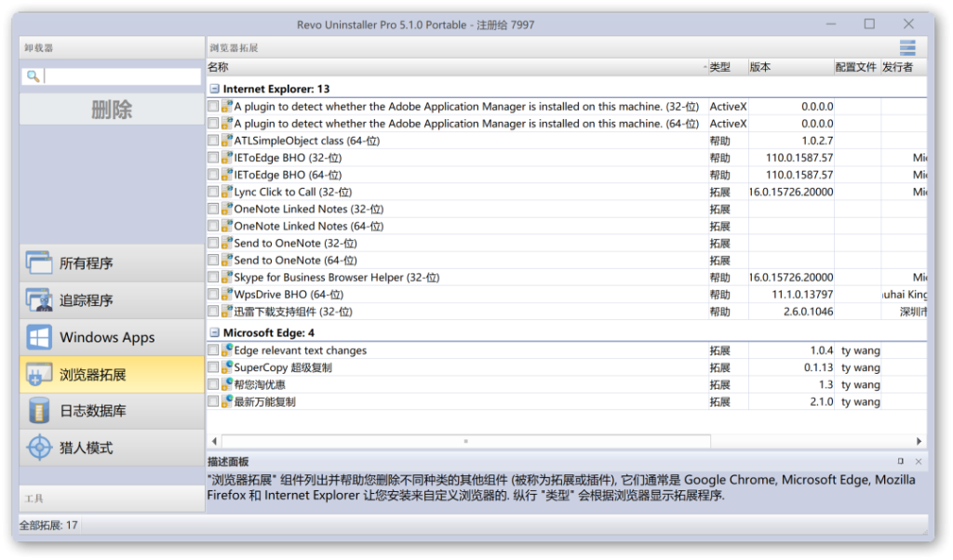953x560 pixels.
Task: Tick the IEToEdge BHO (32-位) checkbox
Action: pos(213,157)
